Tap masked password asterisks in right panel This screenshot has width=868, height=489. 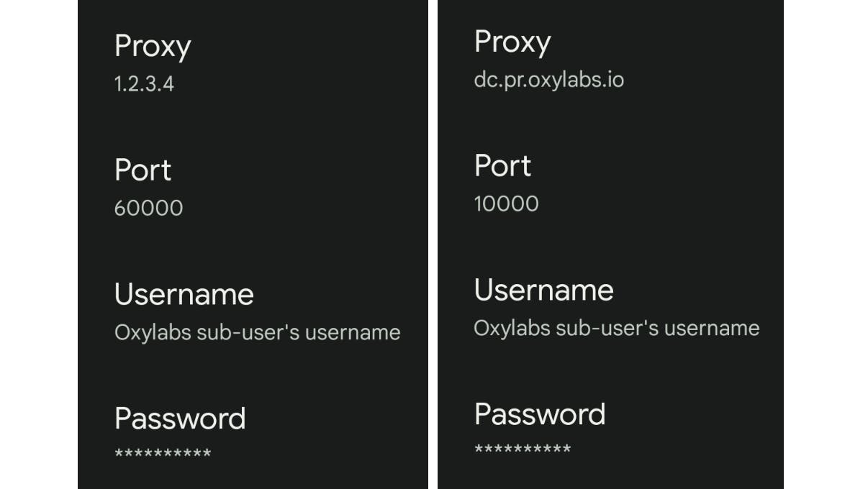click(x=523, y=450)
